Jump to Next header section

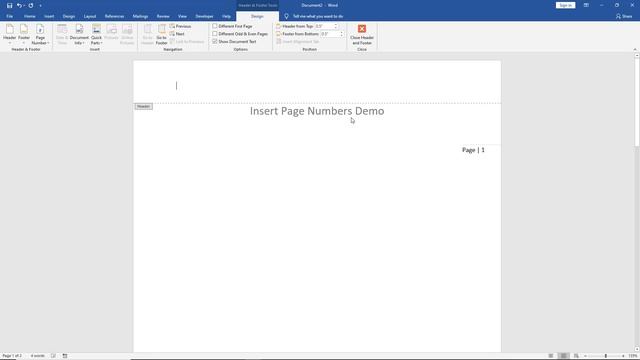[177, 34]
